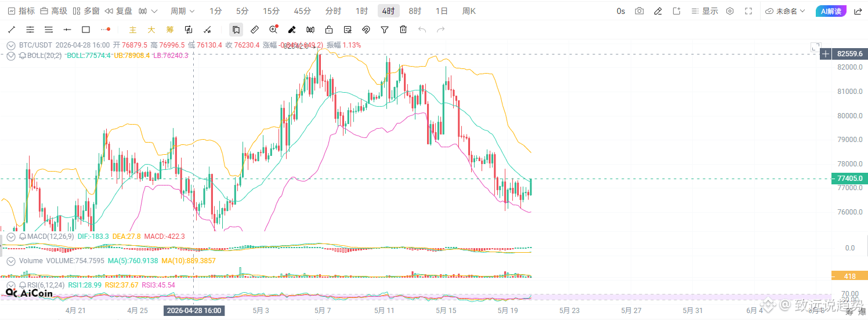Select the trend line drawing tool

tap(12, 30)
